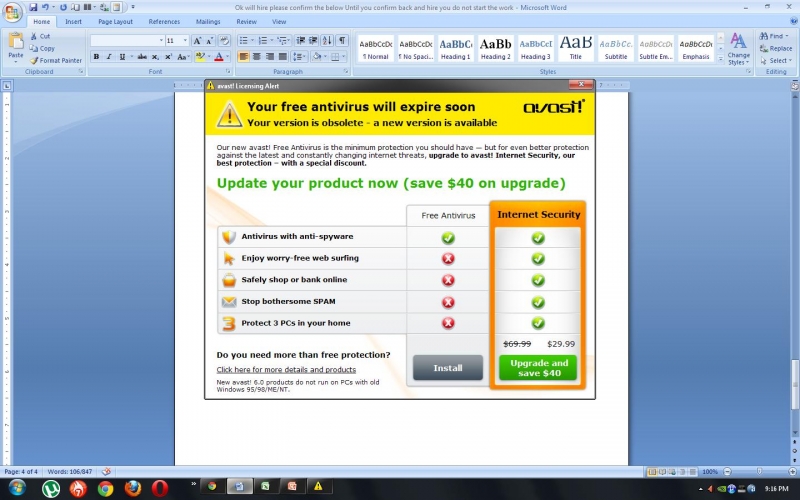800x500 pixels.
Task: Toggle Bold formatting
Action: (96, 57)
